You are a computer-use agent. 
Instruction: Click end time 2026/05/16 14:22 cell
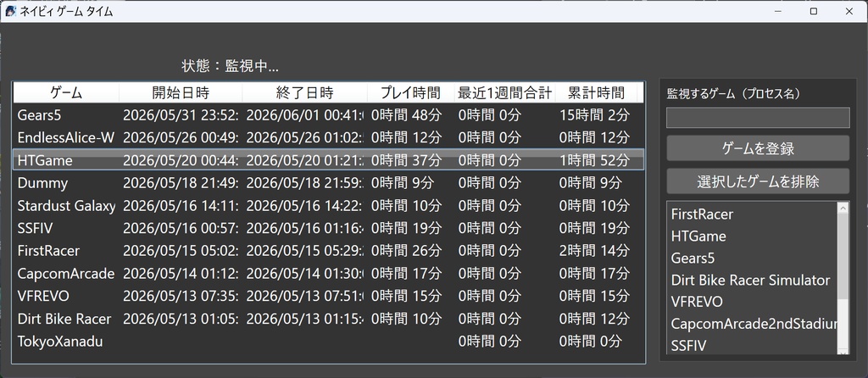[x=304, y=206]
